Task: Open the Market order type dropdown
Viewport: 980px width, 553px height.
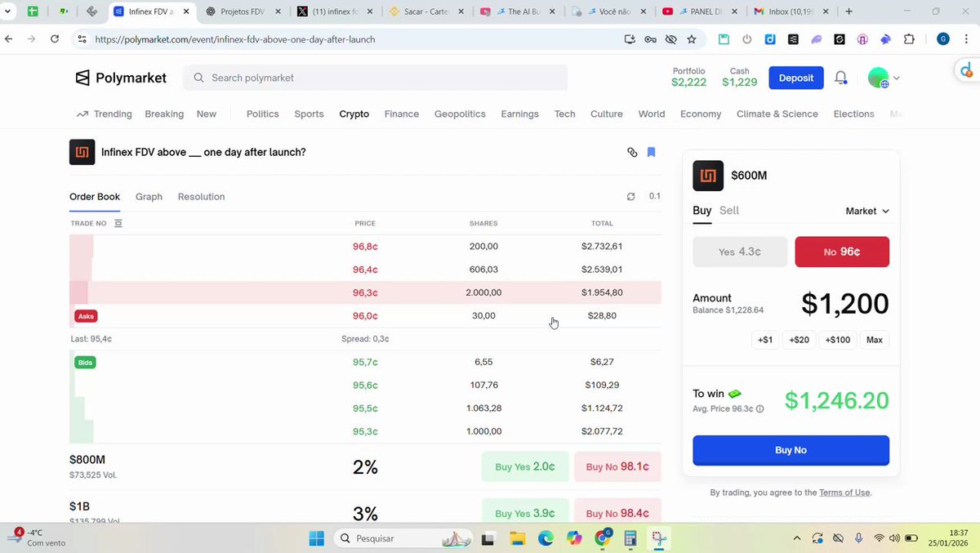Action: click(x=866, y=211)
